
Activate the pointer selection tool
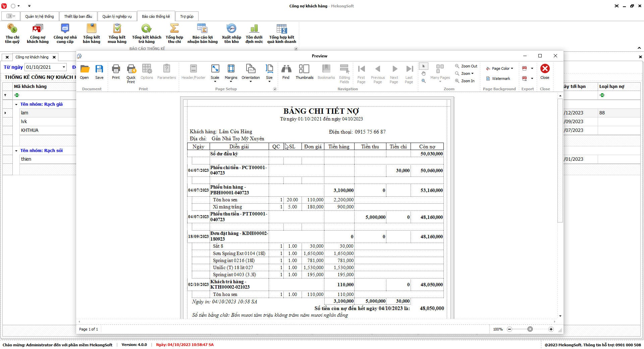[x=424, y=66]
